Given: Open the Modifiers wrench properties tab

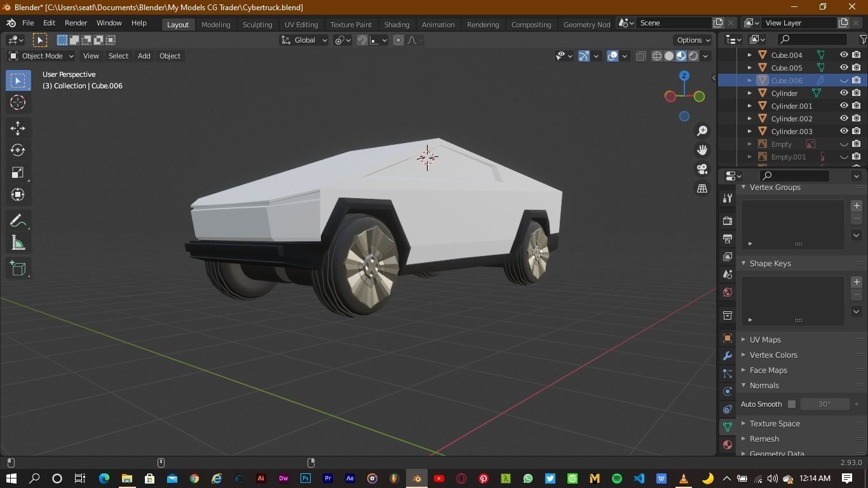Looking at the screenshot, I should pos(728,356).
